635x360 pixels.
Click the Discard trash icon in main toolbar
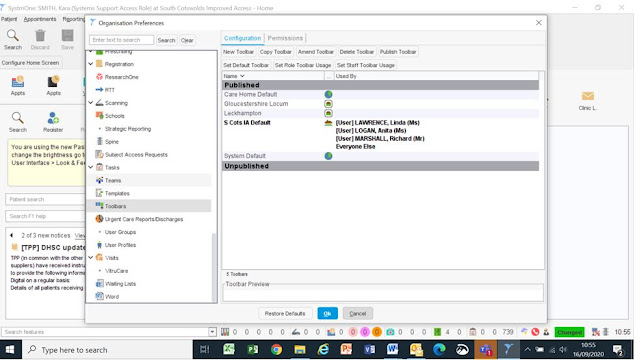coord(40,36)
